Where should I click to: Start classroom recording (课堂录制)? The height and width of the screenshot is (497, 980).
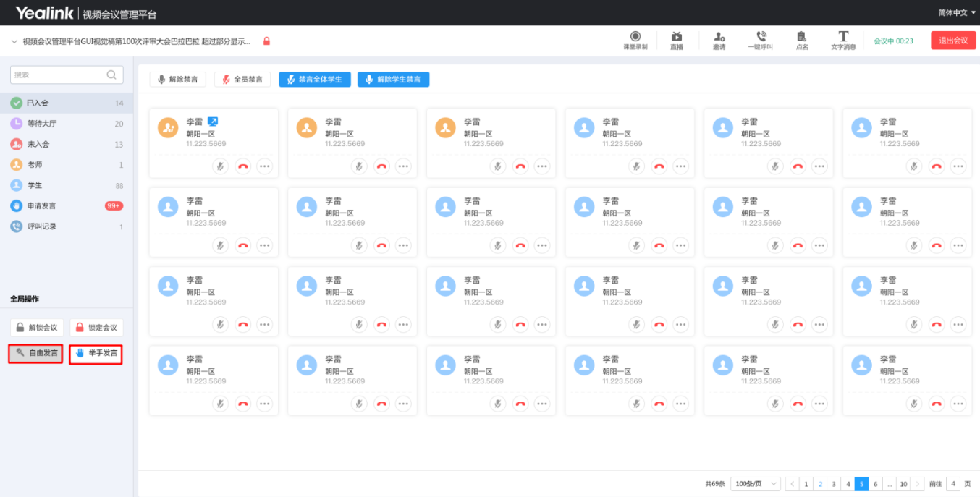(635, 40)
